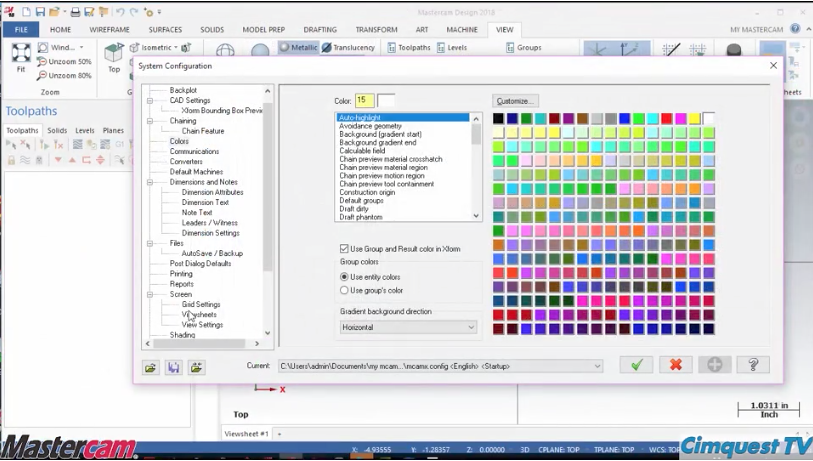This screenshot has height=461, width=813.
Task: Select the Top view cube icon
Action: pos(114,52)
